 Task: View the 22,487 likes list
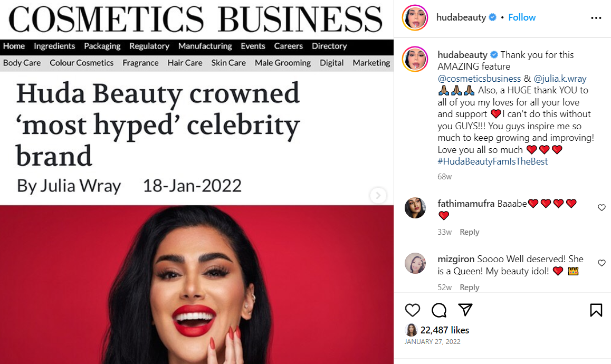[445, 330]
